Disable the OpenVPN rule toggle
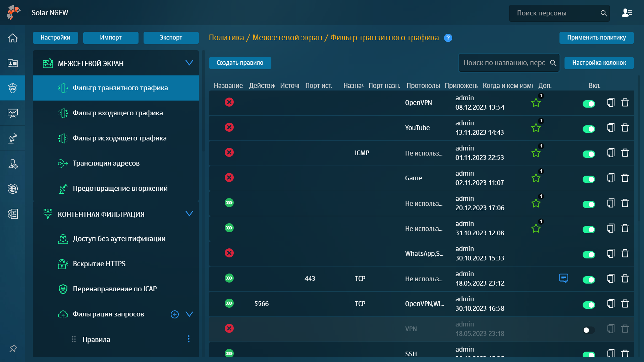The height and width of the screenshot is (362, 644). coord(589,104)
